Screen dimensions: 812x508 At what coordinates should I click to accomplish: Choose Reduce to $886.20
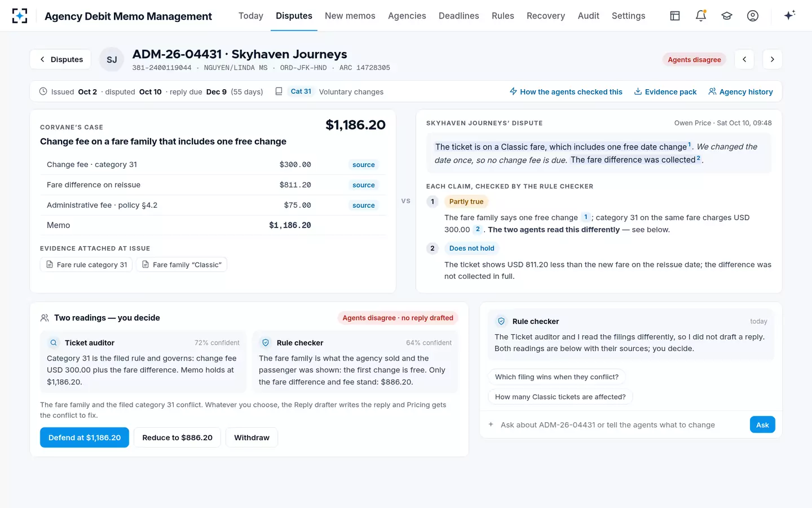click(178, 437)
